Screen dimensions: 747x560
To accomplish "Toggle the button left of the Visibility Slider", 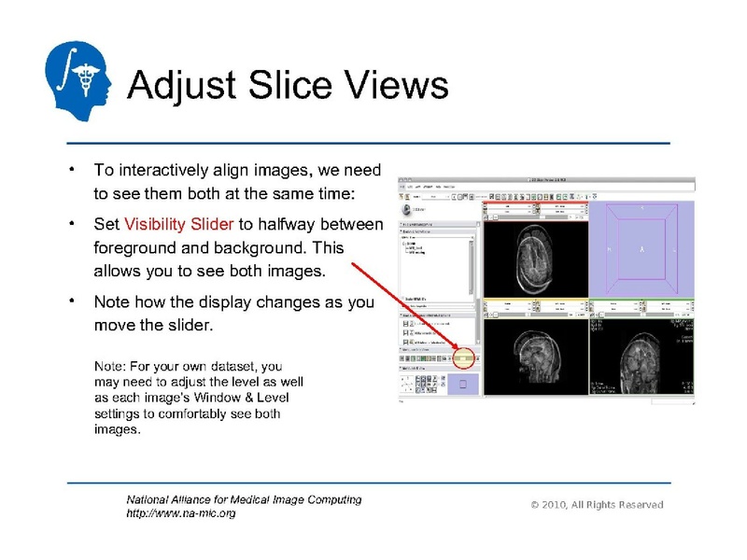I will pos(450,357).
